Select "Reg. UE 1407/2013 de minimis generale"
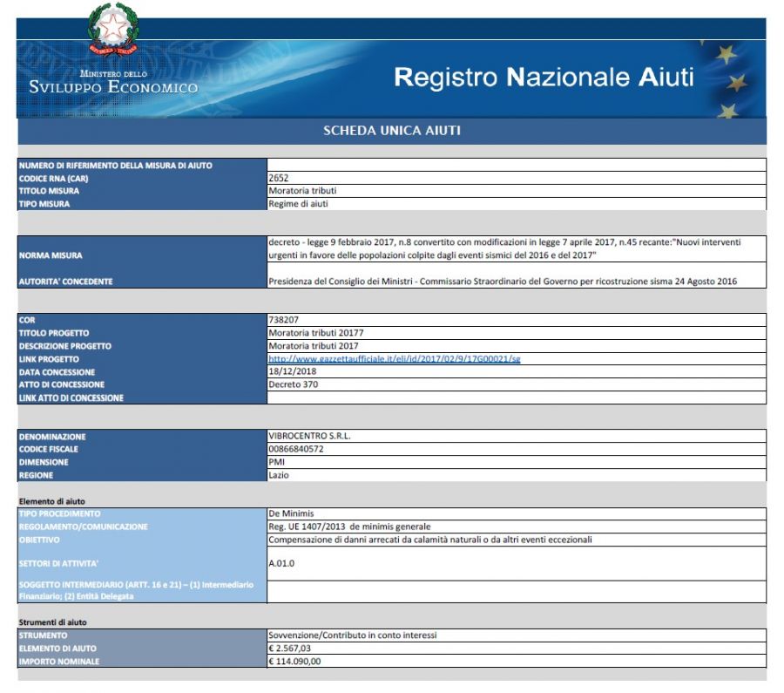 [x=349, y=527]
